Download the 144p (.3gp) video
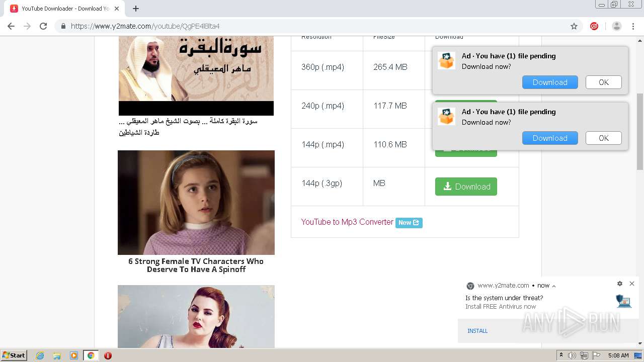Screen dimensions: 644x362 (x=466, y=187)
